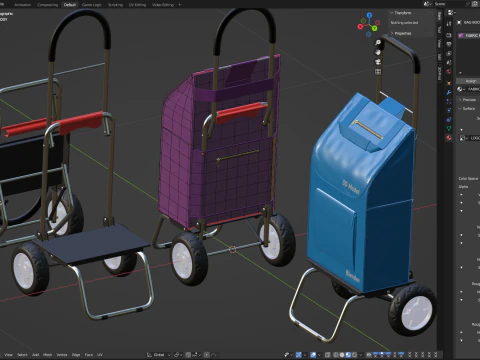
Task: Click the Assign material button
Action: 471,81
